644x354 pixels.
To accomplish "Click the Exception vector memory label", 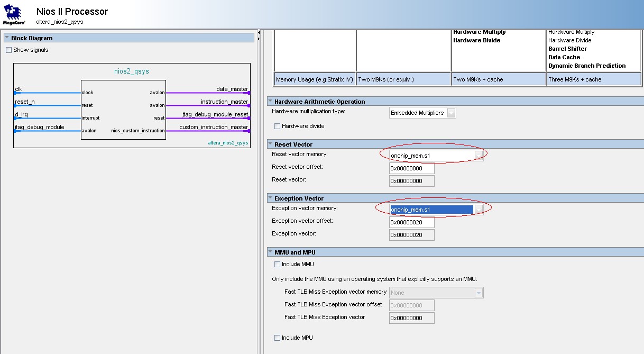I will [305, 208].
